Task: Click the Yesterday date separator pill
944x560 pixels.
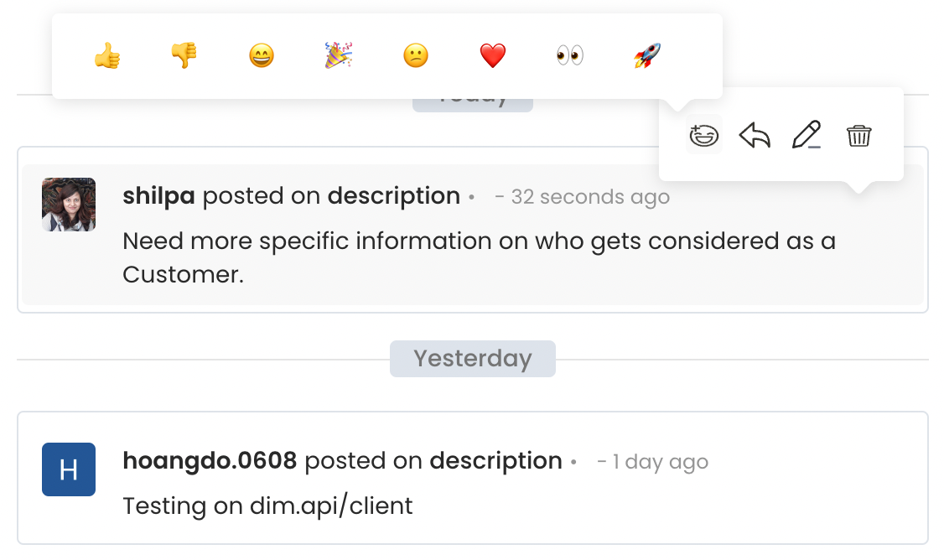Action: coord(472,359)
